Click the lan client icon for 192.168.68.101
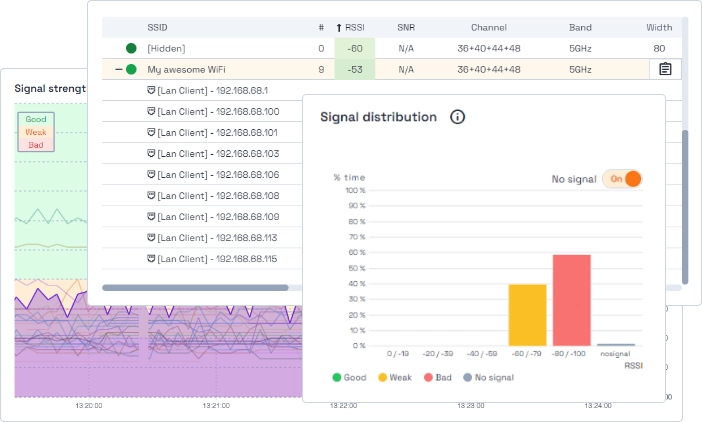 coord(151,132)
